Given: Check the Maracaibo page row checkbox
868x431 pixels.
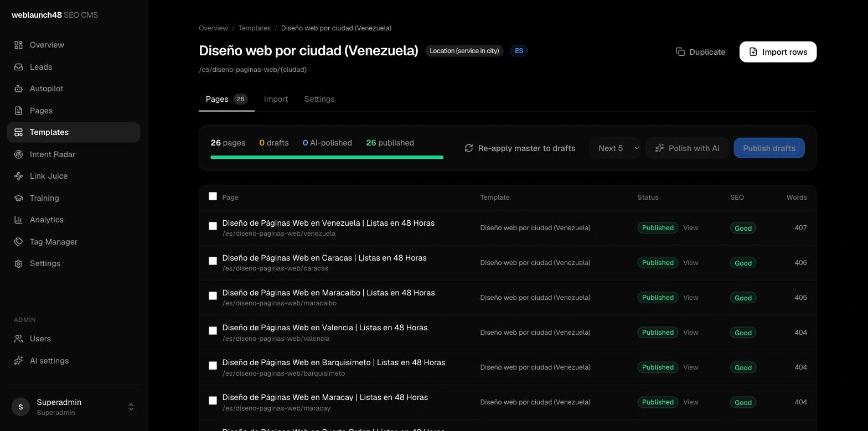Looking at the screenshot, I should [213, 296].
